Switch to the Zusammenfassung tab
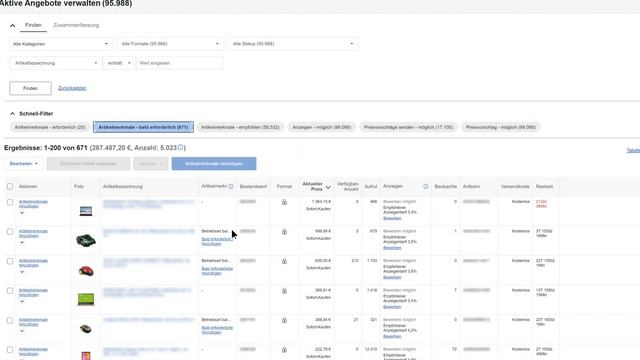Screen dimensions: 640x360 (x=76, y=25)
